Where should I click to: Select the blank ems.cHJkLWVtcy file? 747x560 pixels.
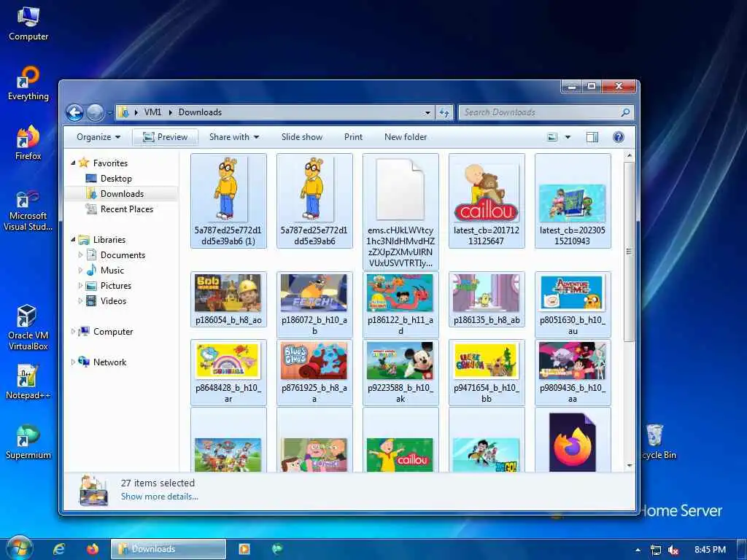click(x=400, y=212)
